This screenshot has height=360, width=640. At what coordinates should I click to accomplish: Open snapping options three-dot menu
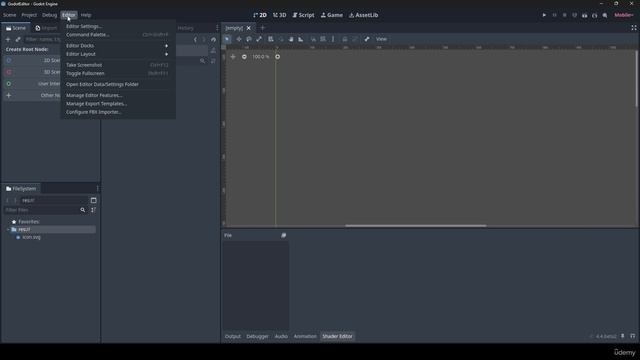333,39
